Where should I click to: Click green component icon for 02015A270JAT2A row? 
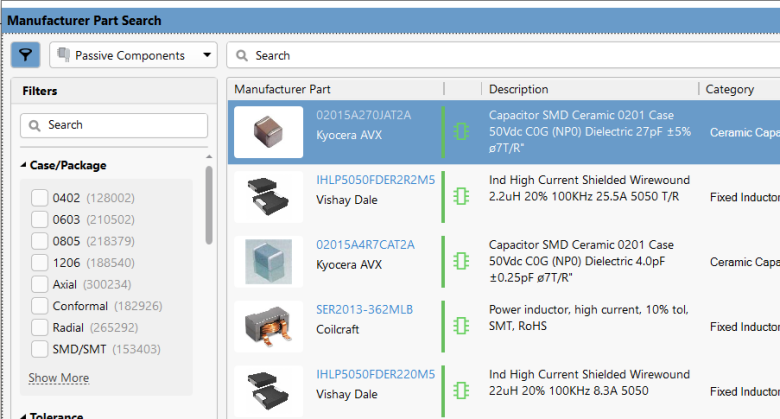click(460, 131)
